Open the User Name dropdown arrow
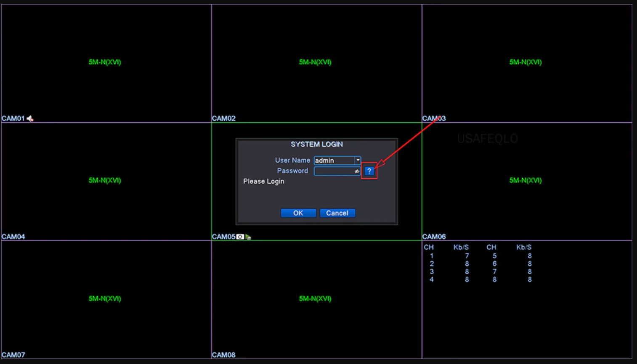Image resolution: width=637 pixels, height=364 pixels. [358, 160]
